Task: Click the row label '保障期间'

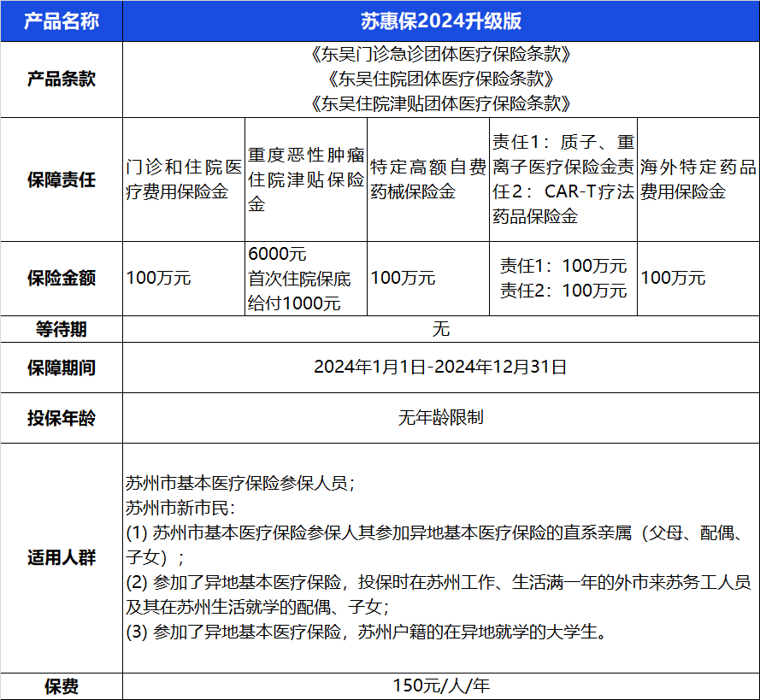Action: point(62,368)
